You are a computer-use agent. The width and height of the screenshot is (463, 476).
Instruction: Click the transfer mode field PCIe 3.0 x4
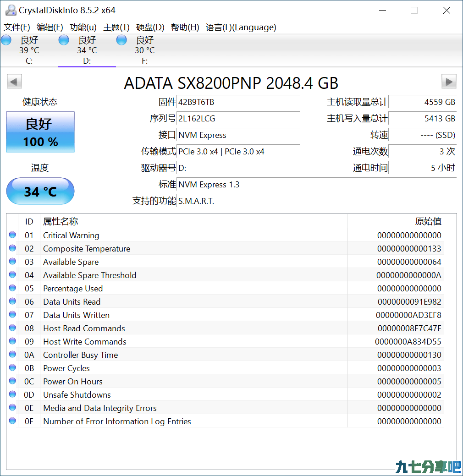coord(238,152)
